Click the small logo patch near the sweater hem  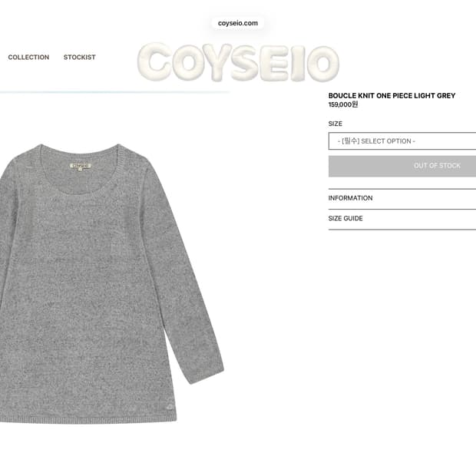(170, 407)
